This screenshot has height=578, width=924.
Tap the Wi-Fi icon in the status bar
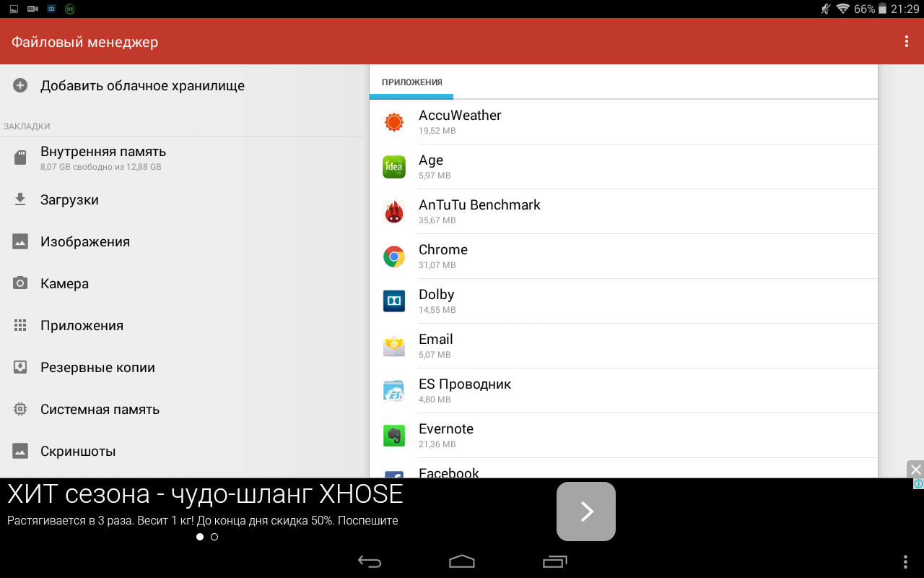[843, 9]
